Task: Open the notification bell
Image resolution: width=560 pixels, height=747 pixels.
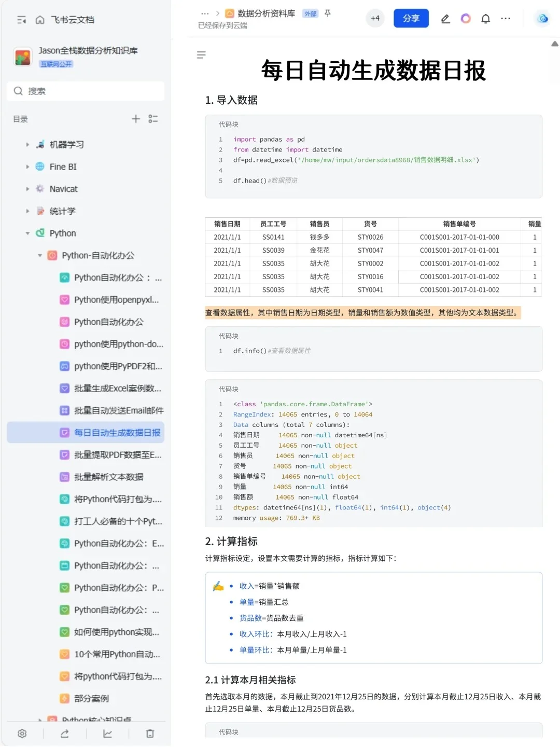Action: pos(485,18)
